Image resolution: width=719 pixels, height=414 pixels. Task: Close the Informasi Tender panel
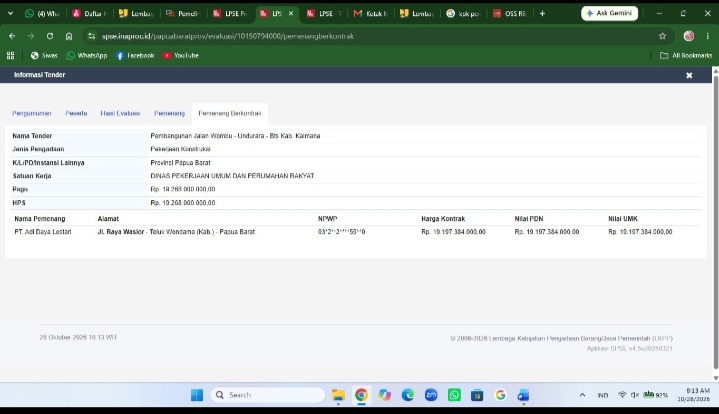coord(689,75)
